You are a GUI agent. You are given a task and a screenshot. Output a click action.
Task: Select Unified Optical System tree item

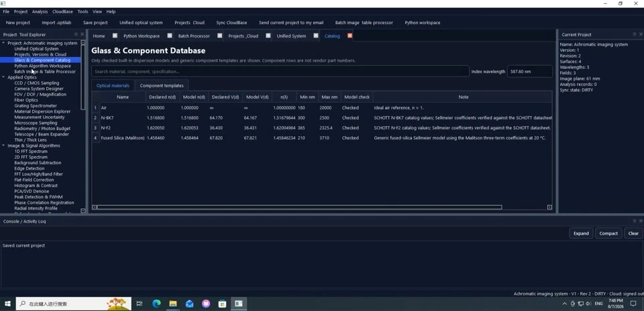[x=36, y=49]
